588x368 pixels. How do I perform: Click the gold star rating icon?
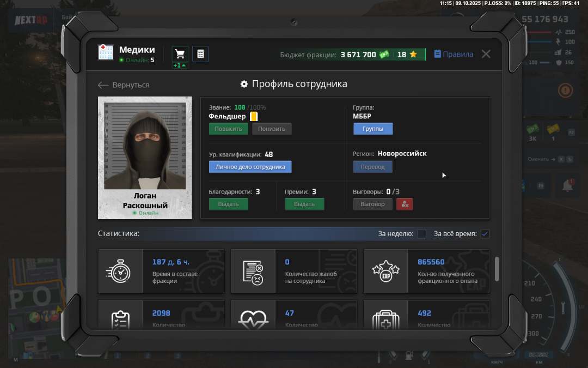[x=413, y=55]
